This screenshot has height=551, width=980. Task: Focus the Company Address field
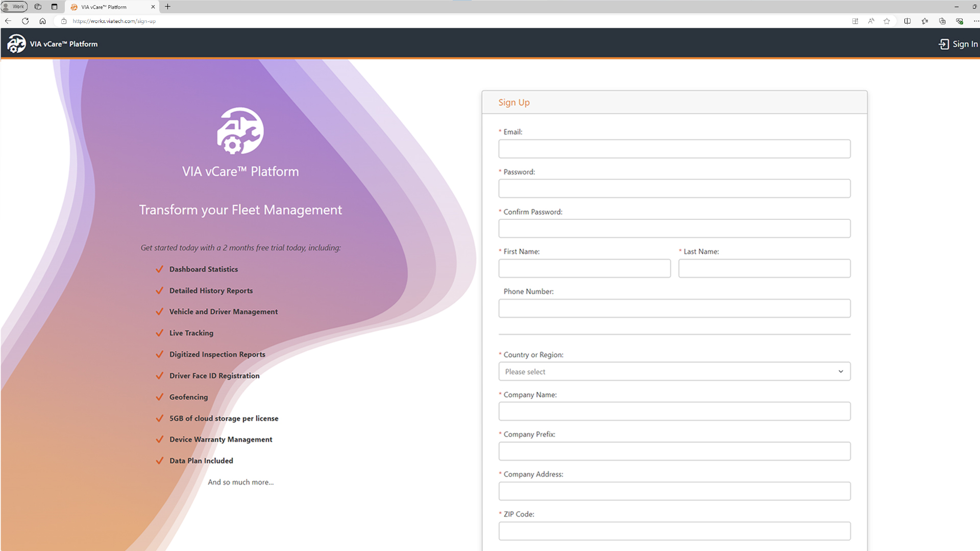674,491
